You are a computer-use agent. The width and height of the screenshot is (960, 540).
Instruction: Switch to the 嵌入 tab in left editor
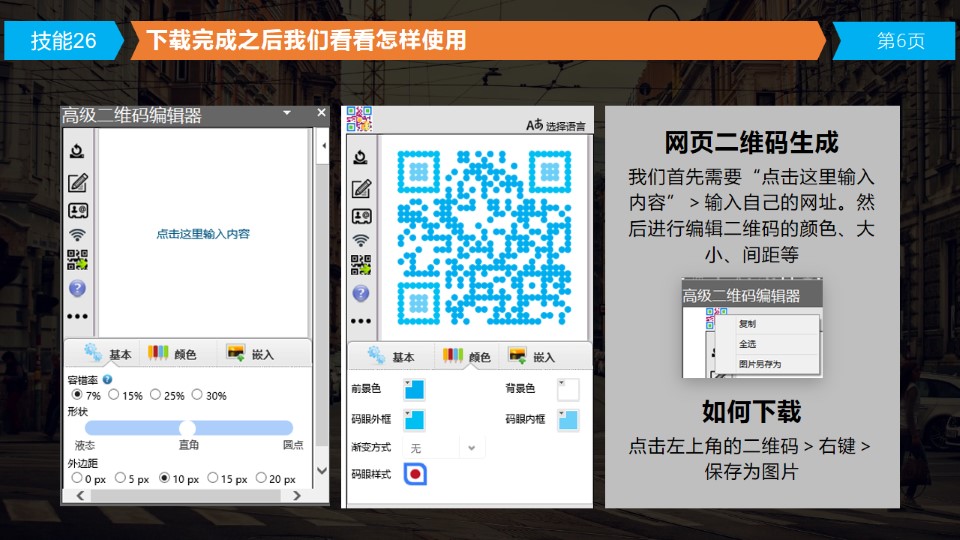point(250,354)
